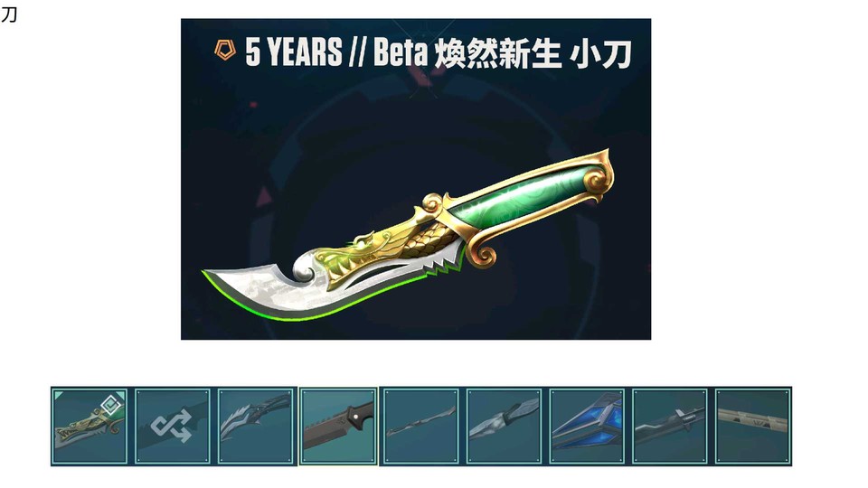Select the gray double-ended blade thumbnail
The width and height of the screenshot is (868, 488).
504,426
